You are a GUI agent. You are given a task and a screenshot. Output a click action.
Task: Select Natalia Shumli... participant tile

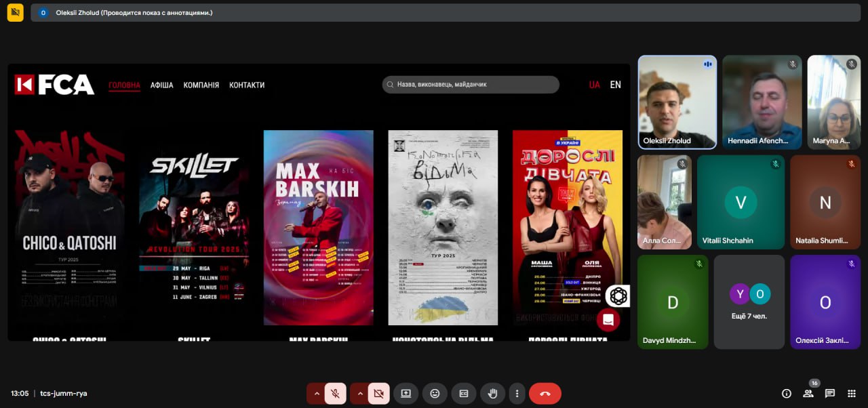(825, 202)
